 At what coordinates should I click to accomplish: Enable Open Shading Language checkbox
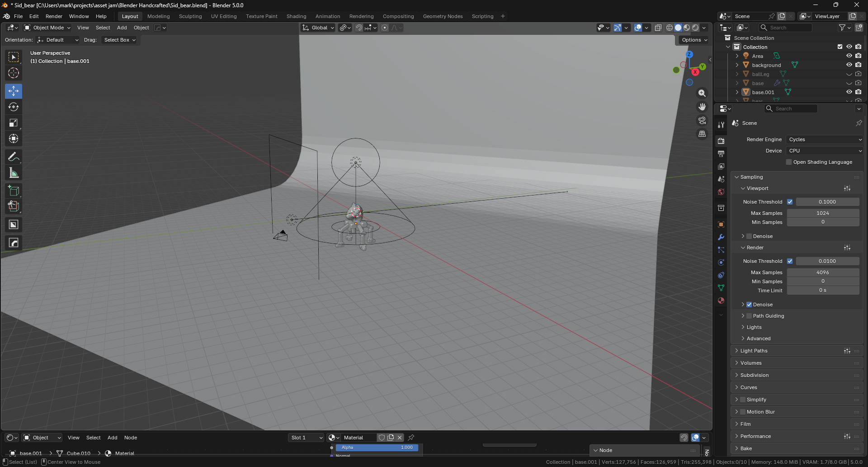point(789,162)
